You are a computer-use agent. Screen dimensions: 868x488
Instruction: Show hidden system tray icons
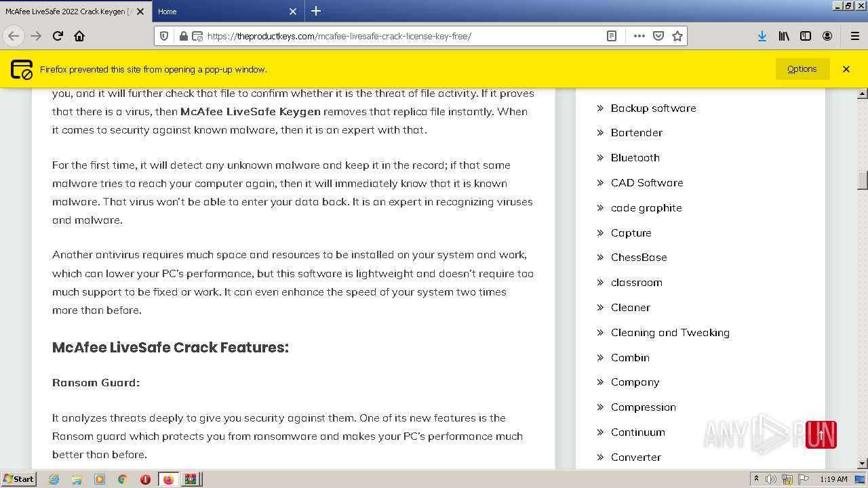(756, 479)
